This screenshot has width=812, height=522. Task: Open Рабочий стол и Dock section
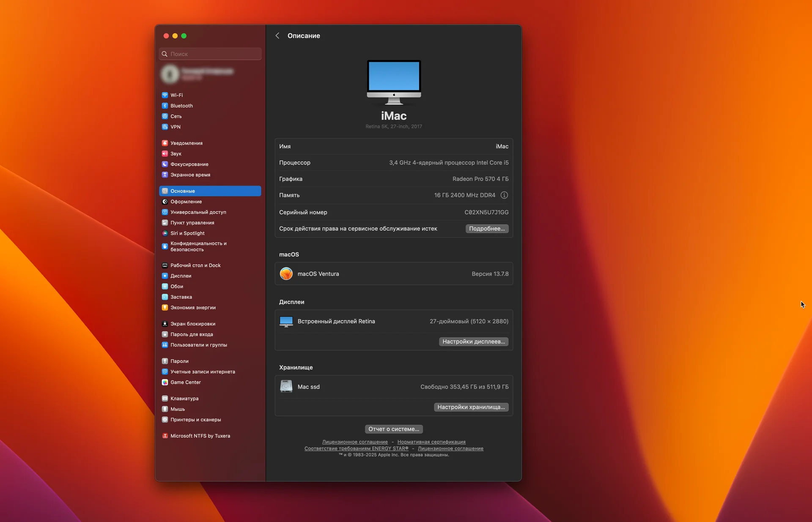[210, 265]
